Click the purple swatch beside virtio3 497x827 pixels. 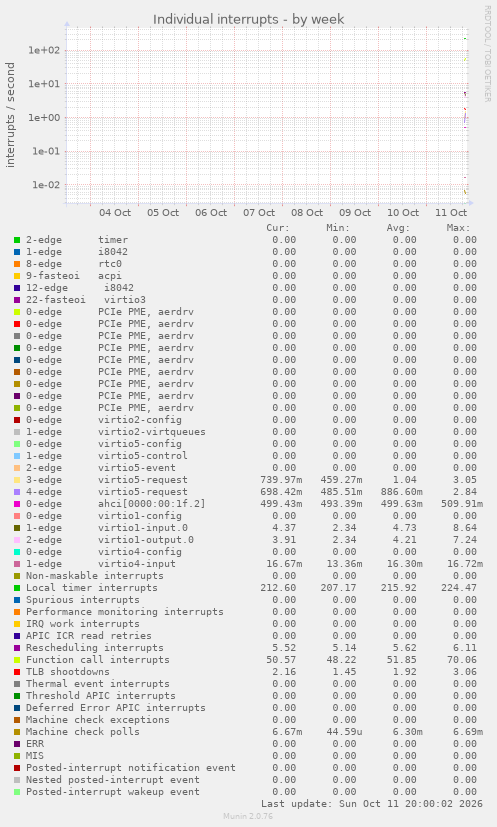tap(17, 300)
